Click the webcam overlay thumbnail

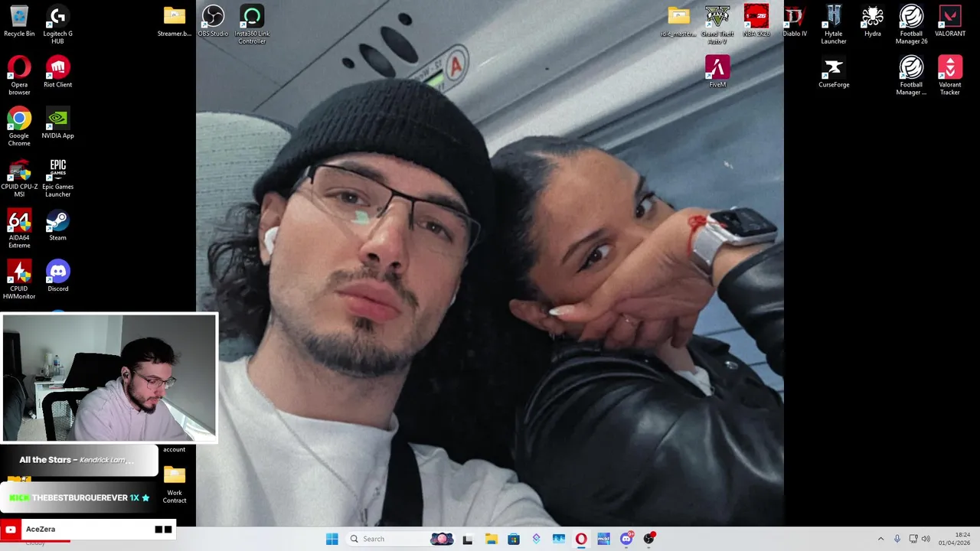(109, 378)
